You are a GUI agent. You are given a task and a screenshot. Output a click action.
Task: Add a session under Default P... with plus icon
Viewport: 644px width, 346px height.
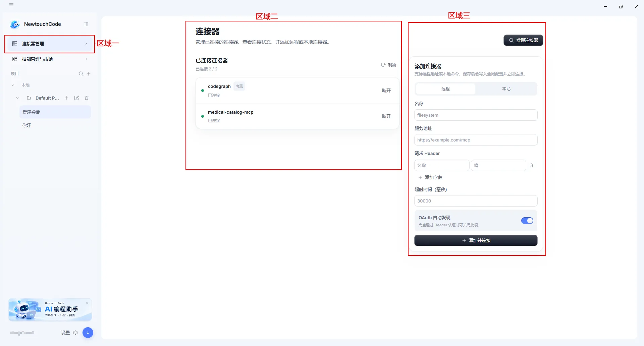[x=66, y=98]
